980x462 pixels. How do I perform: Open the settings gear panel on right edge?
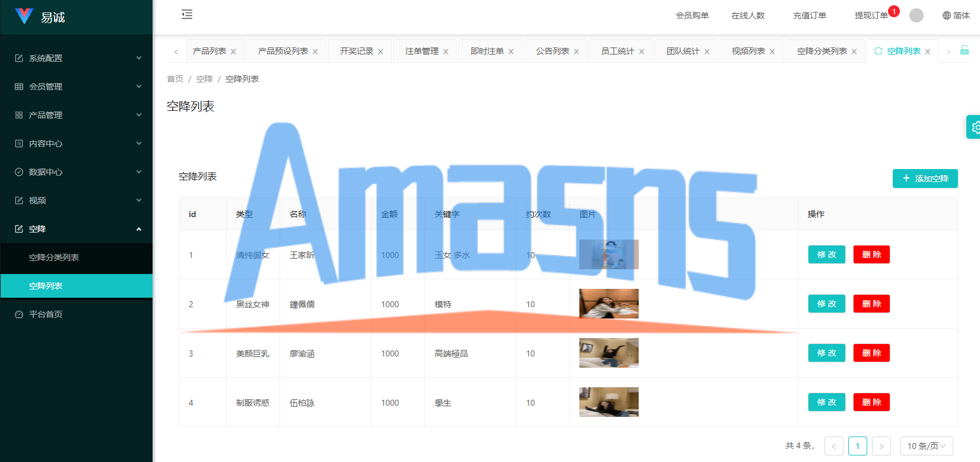975,127
